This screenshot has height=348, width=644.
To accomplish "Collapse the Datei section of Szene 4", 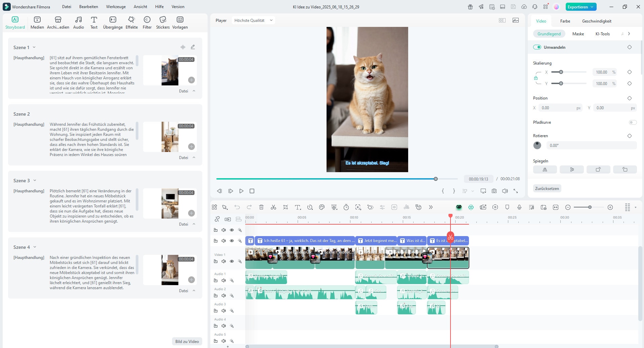I will pyautogui.click(x=194, y=291).
